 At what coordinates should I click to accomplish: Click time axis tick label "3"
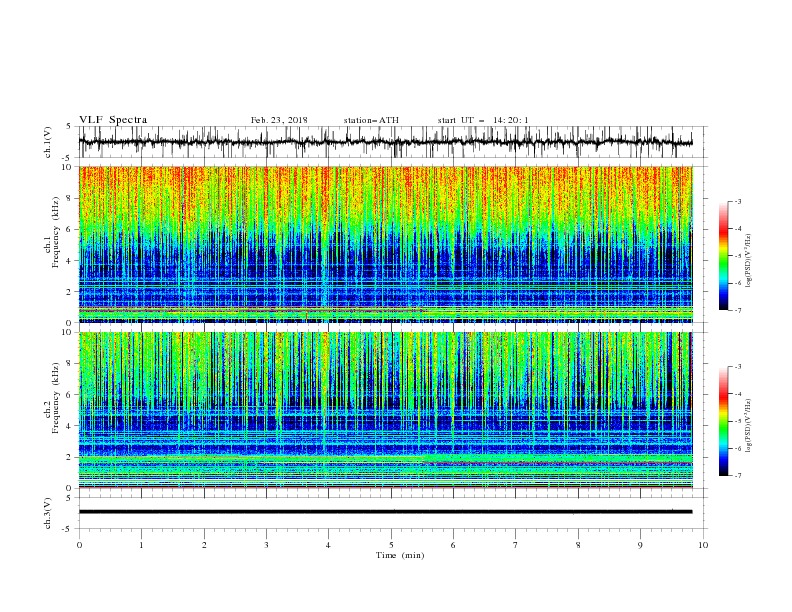(x=266, y=545)
